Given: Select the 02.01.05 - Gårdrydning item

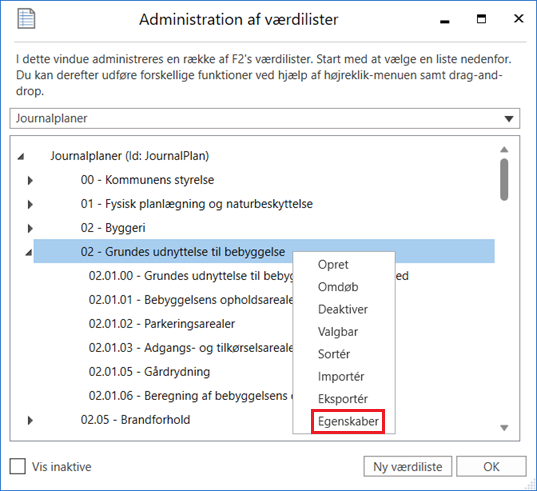Looking at the screenshot, I should point(149,372).
